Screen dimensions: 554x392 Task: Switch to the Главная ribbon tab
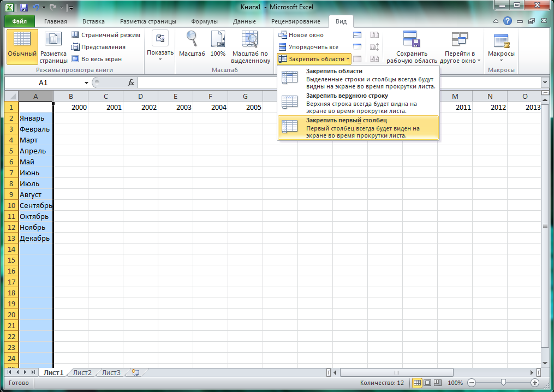(x=56, y=21)
